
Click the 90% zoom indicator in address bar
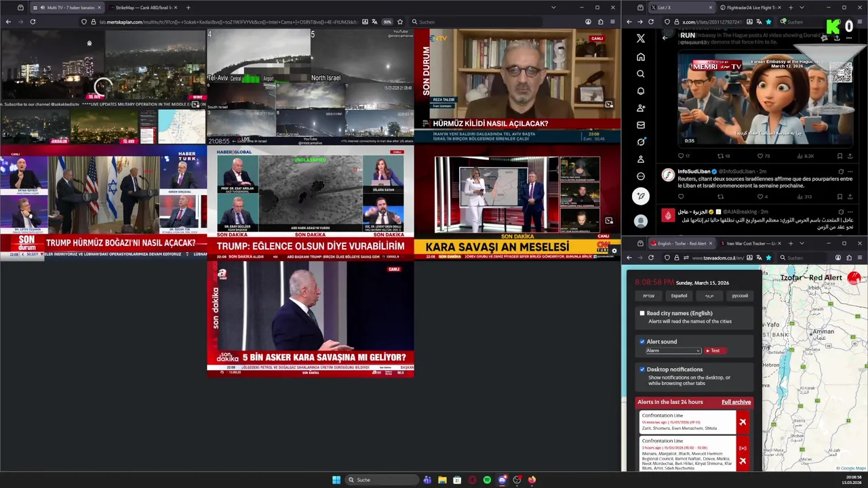tap(387, 22)
